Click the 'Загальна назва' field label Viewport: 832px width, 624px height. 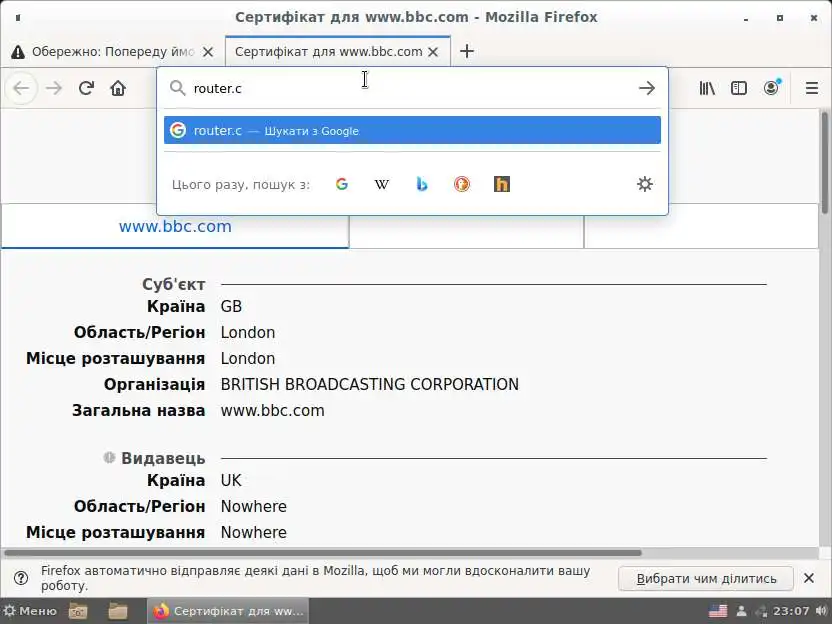click(138, 410)
